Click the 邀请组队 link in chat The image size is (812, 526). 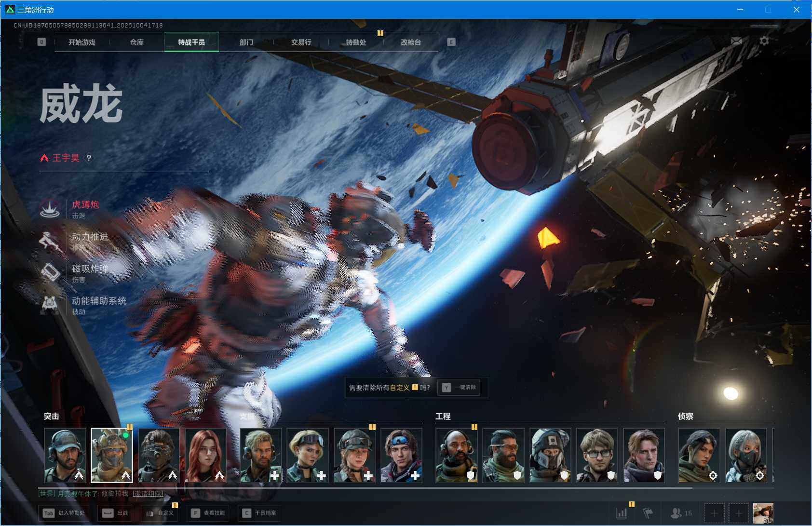[148, 494]
